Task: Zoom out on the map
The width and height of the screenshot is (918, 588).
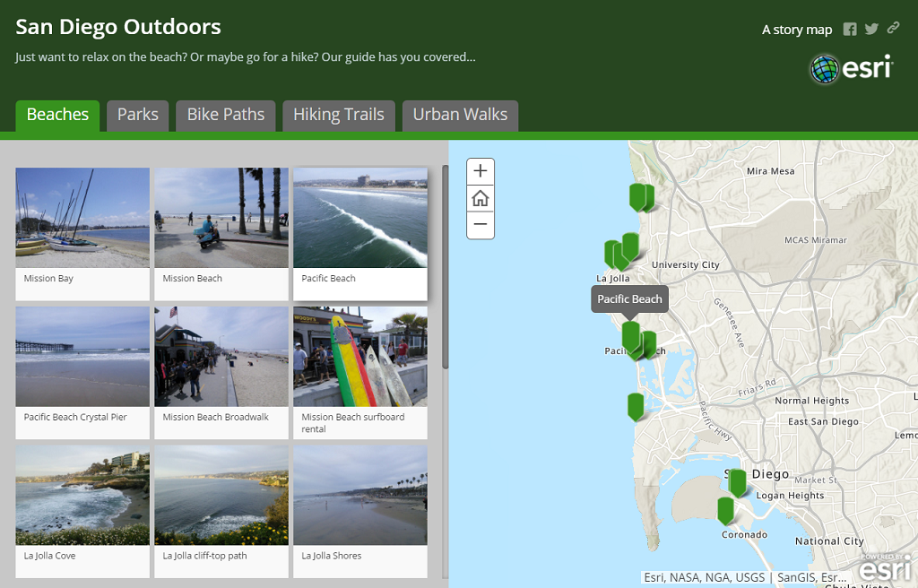Action: point(481,225)
